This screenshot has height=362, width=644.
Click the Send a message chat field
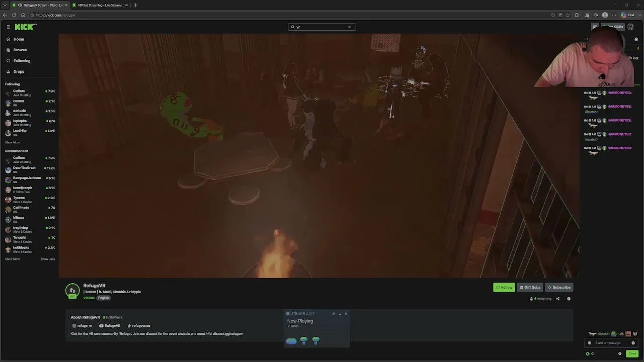pyautogui.click(x=612, y=343)
